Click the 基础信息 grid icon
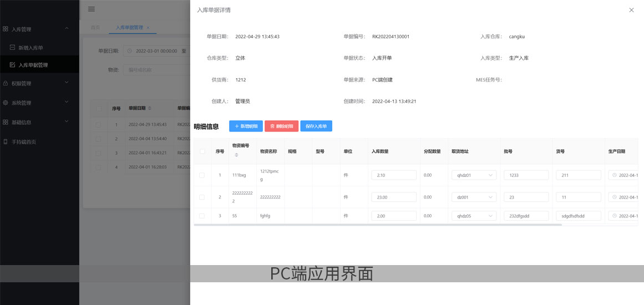 click(x=5, y=122)
